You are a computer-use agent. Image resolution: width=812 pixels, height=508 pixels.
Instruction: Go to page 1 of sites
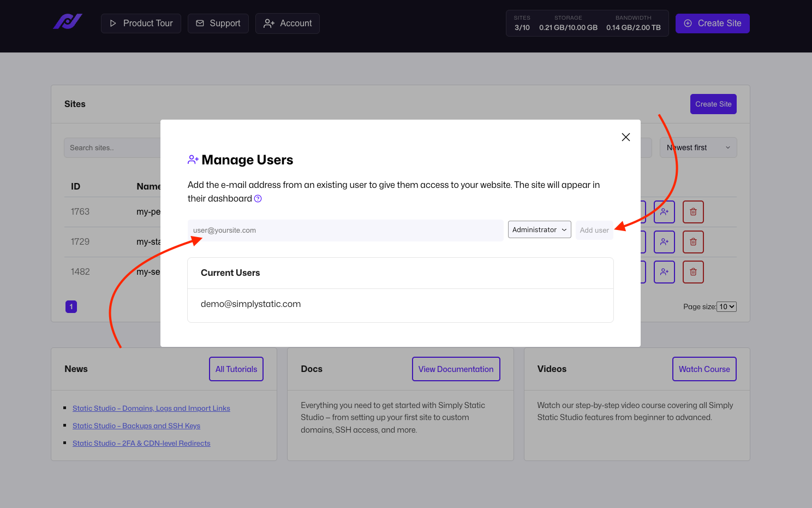71,307
